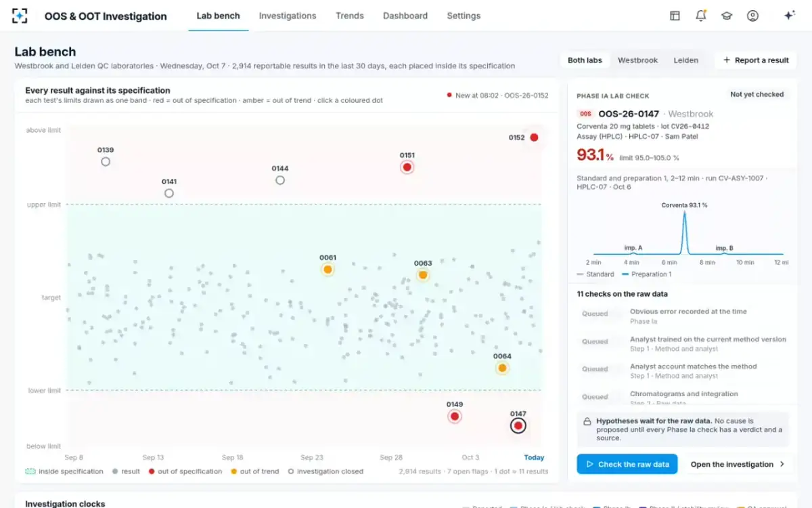The width and height of the screenshot is (812, 508).
Task: Open the layout panels icon
Action: (x=675, y=16)
